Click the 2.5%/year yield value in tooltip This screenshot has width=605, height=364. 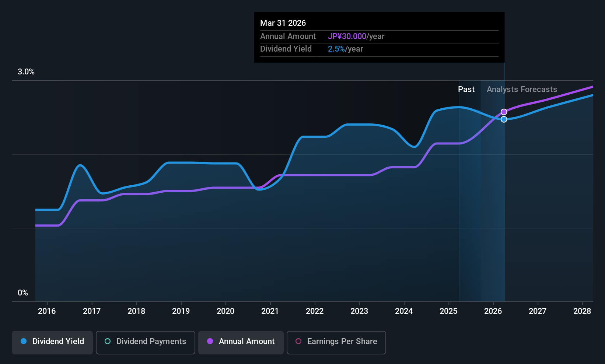tap(345, 49)
